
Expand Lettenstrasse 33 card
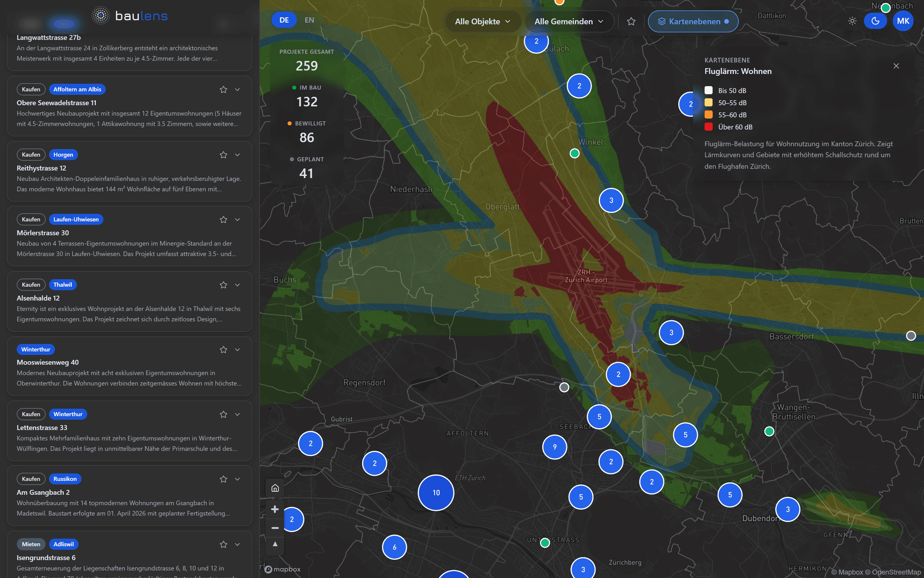tap(238, 414)
